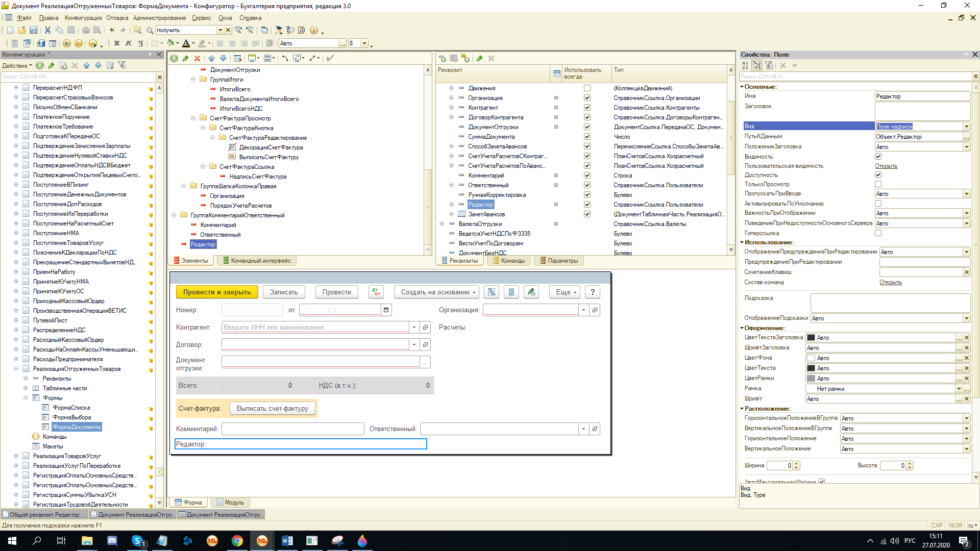
Task: Click the Update database configuration icon
Action: coord(40,43)
